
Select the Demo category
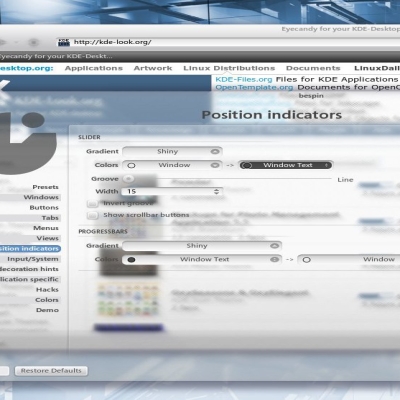click(47, 310)
